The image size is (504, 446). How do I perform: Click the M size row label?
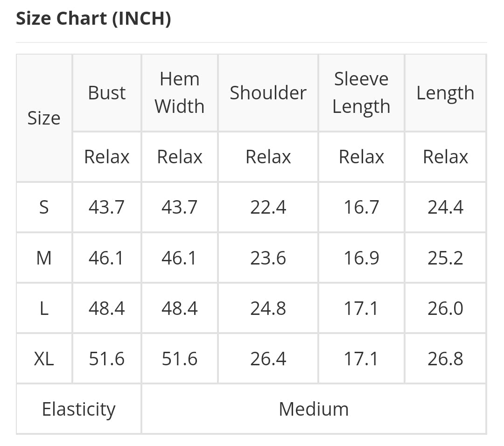pos(44,258)
